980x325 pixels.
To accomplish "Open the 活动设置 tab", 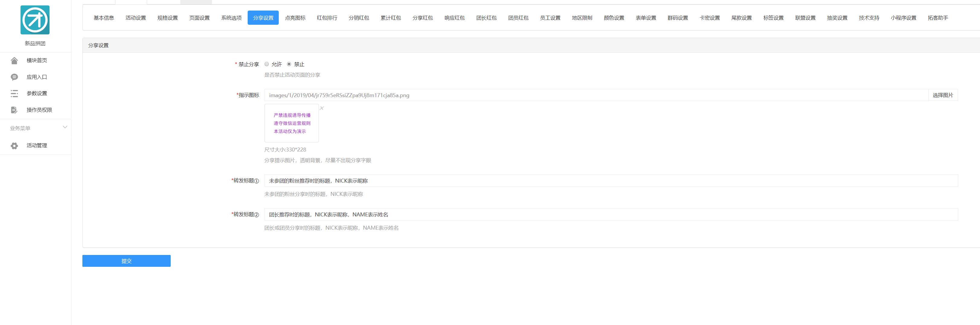I will [x=136, y=18].
